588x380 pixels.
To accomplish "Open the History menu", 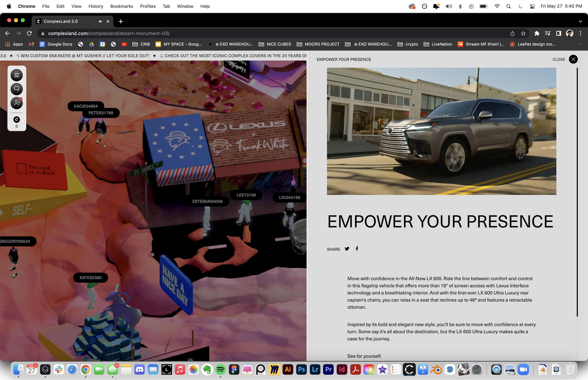I will (x=96, y=6).
